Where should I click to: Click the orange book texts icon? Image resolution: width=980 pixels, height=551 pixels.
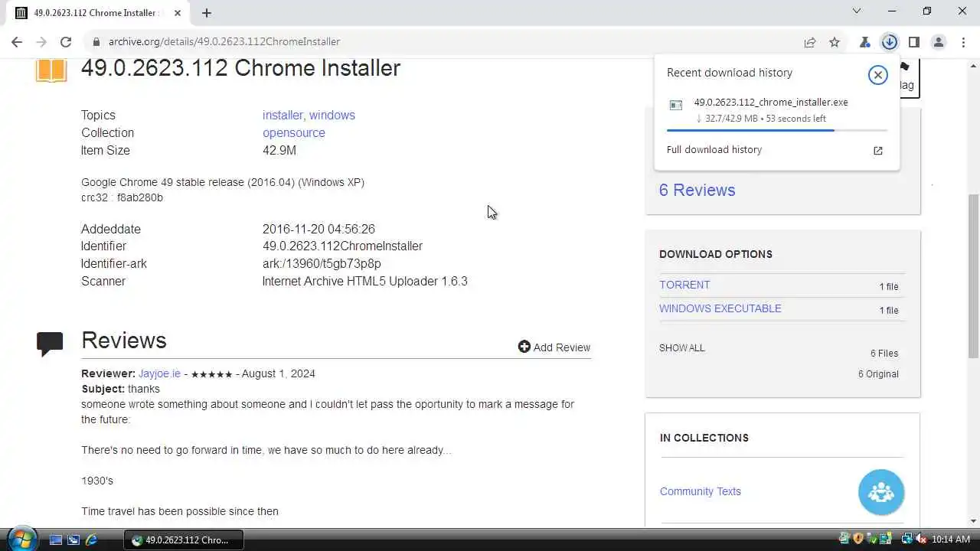(x=51, y=70)
